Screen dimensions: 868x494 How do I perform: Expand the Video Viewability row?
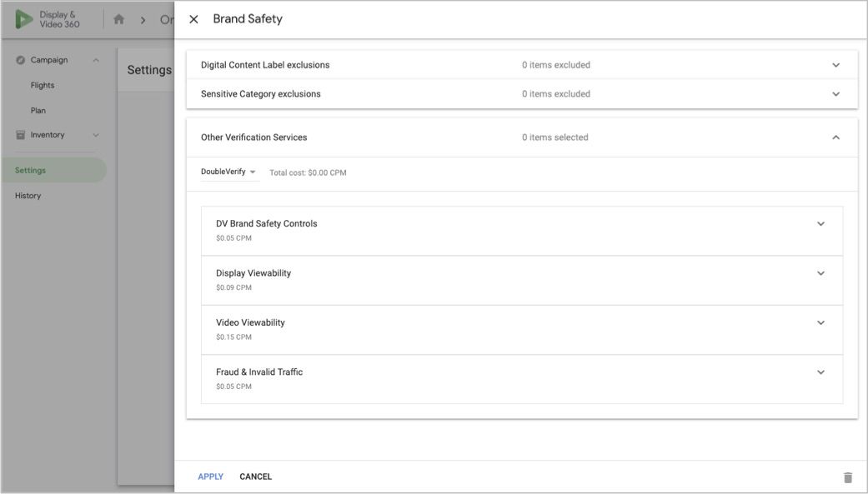820,322
